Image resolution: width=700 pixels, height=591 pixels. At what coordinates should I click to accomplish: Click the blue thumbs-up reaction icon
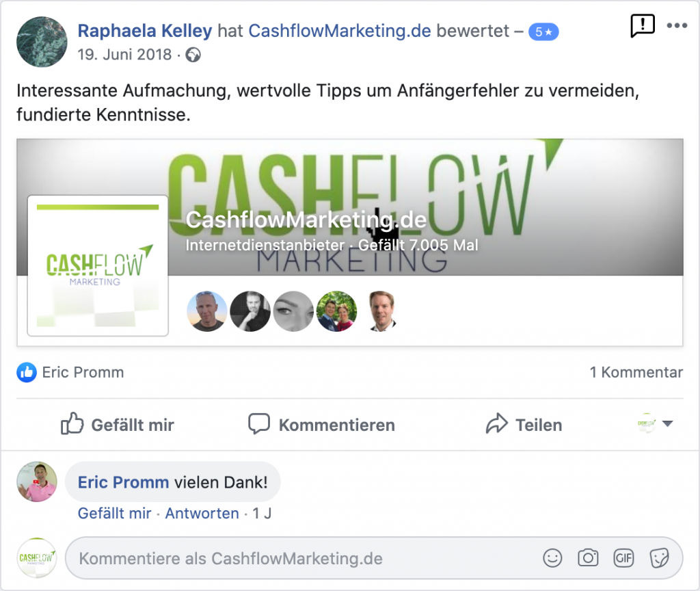(27, 372)
